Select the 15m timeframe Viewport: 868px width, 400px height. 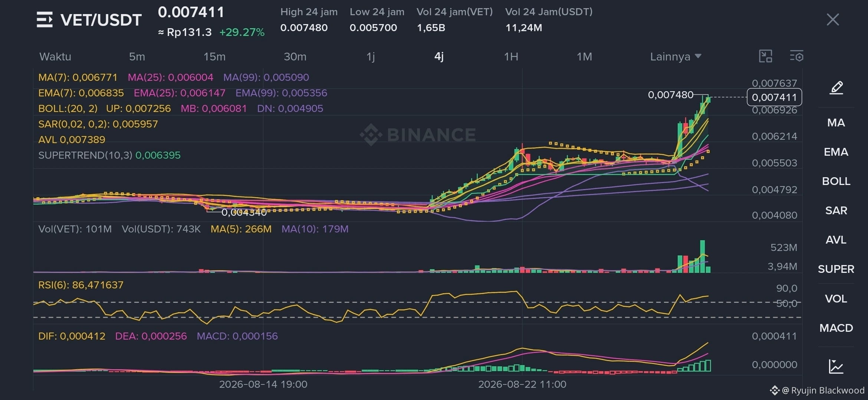point(214,56)
